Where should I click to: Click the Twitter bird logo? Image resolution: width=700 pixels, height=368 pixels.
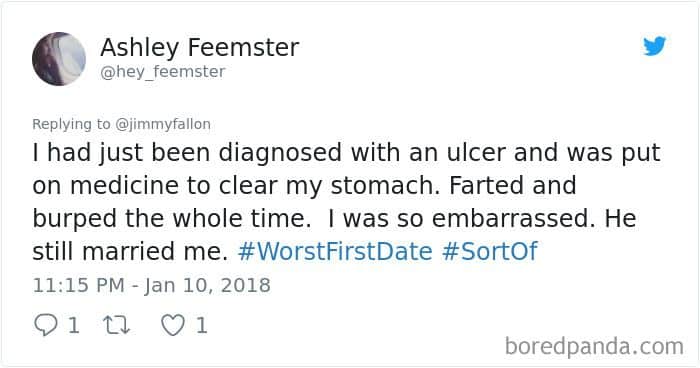[654, 46]
